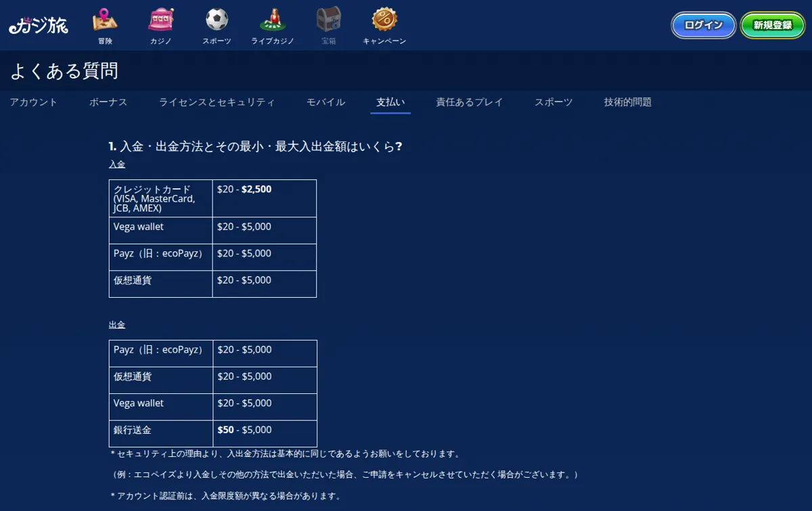Click the $50 - $5,000 cell

(265, 434)
